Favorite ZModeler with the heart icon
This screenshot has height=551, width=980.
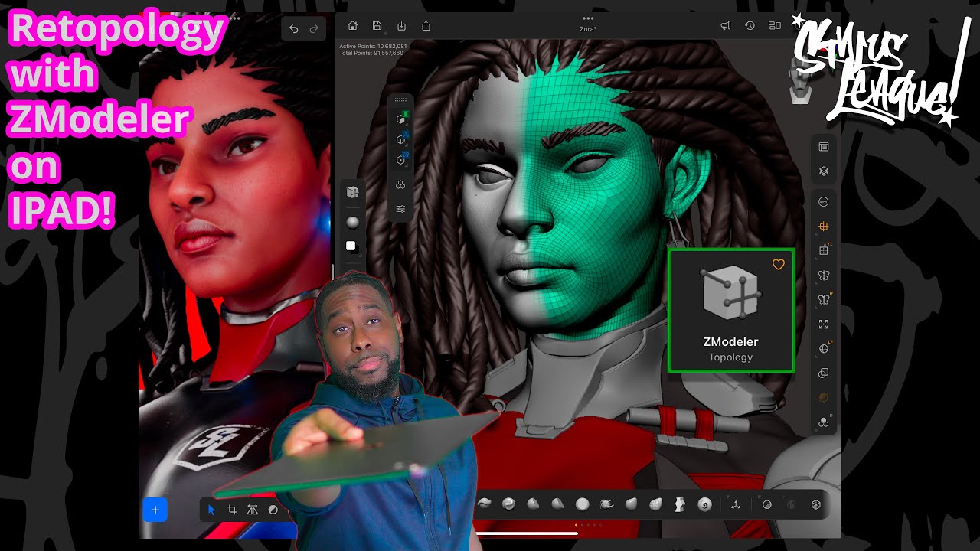pos(779,265)
